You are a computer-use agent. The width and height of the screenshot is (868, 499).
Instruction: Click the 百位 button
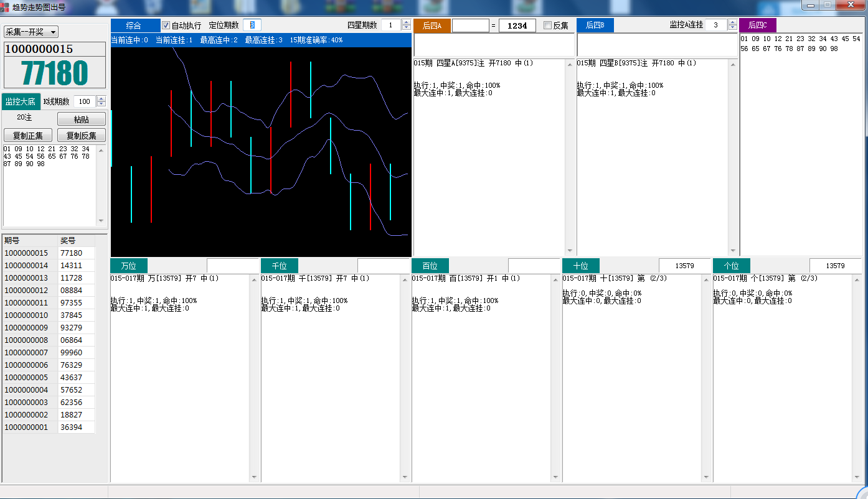click(430, 266)
